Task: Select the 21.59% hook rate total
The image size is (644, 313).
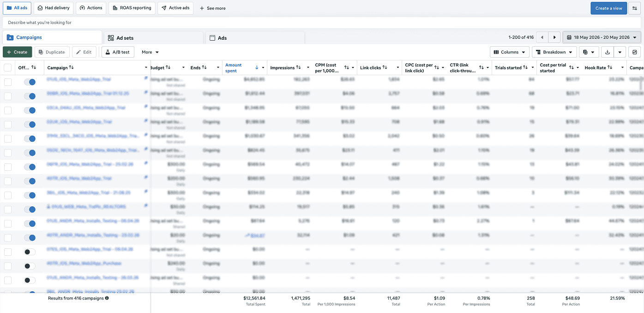Action: click(618, 298)
